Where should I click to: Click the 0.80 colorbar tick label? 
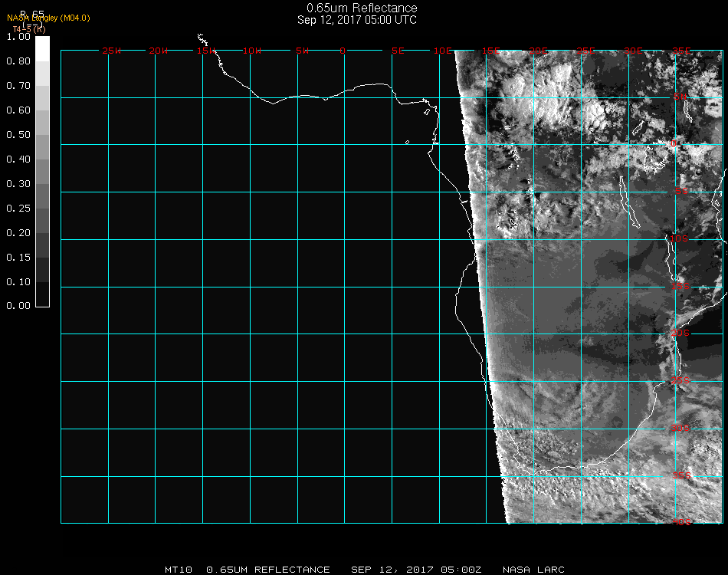(x=18, y=61)
